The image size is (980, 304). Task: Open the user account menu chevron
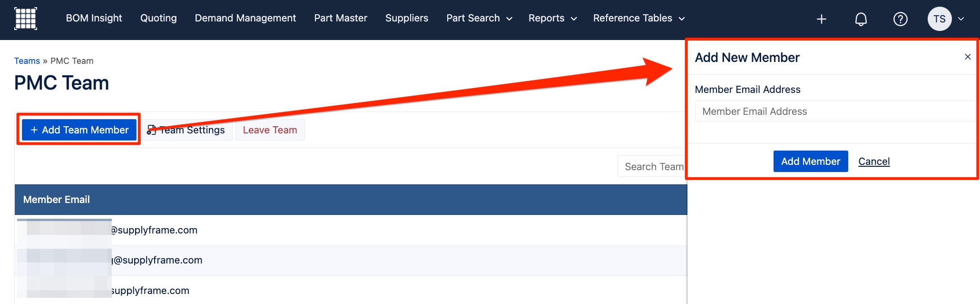click(961, 19)
